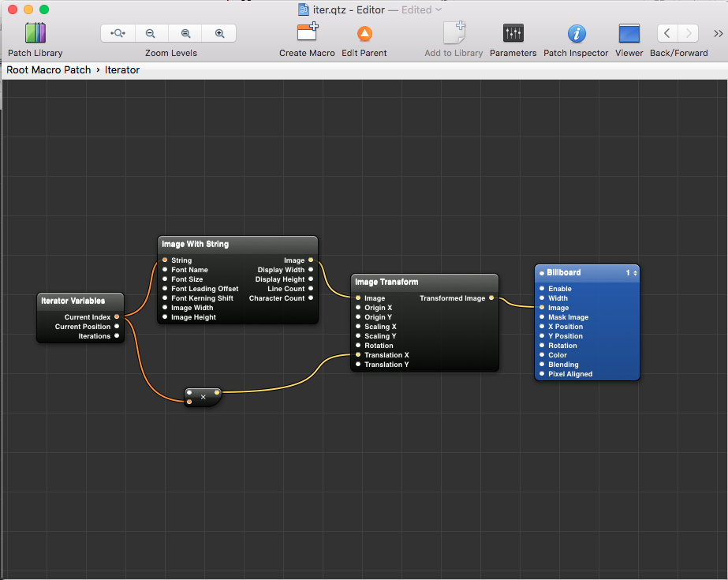Click the Origin X input port

(358, 308)
